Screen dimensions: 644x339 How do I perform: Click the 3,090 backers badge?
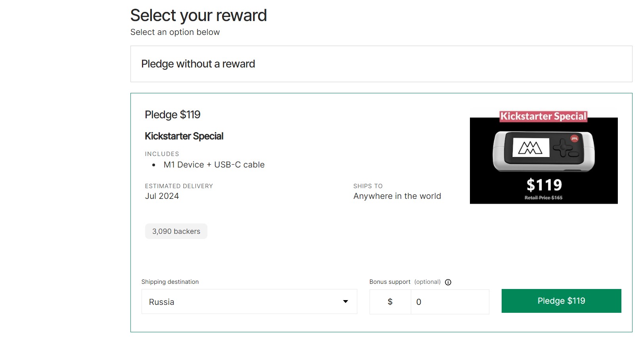coord(176,231)
